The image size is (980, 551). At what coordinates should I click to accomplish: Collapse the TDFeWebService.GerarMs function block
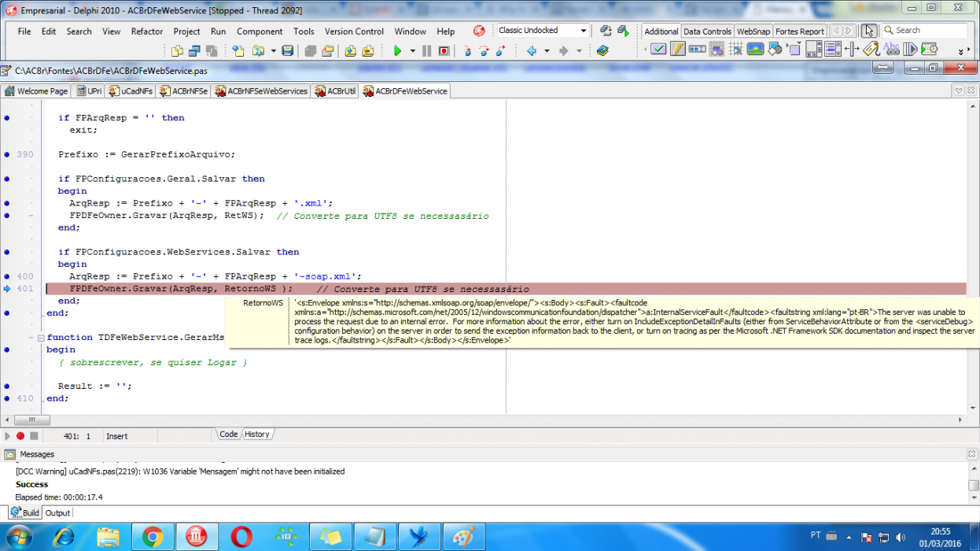(41, 338)
